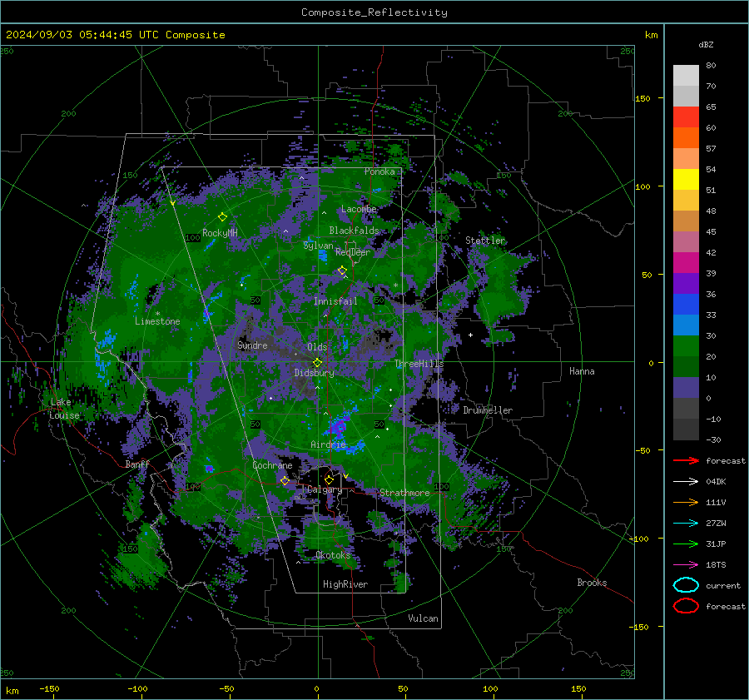Click the Didsbury label
Screen dimensions: 749x700
314,373
